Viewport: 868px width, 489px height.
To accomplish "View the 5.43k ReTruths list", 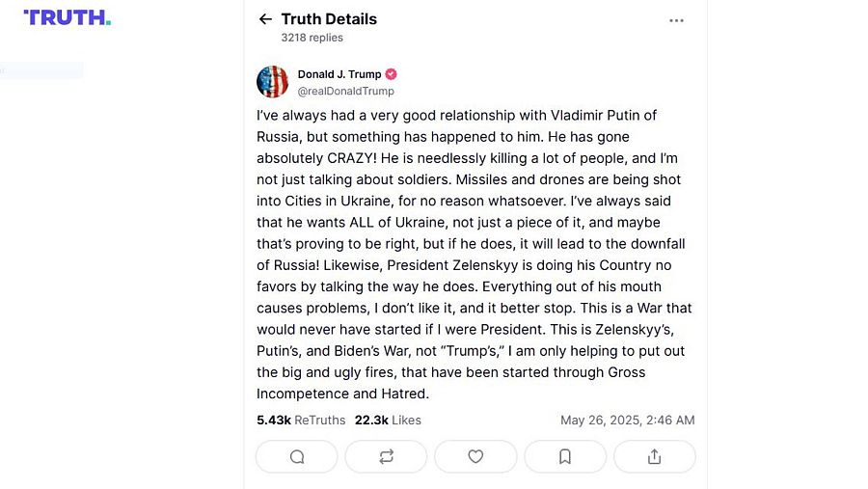I will [x=301, y=421].
